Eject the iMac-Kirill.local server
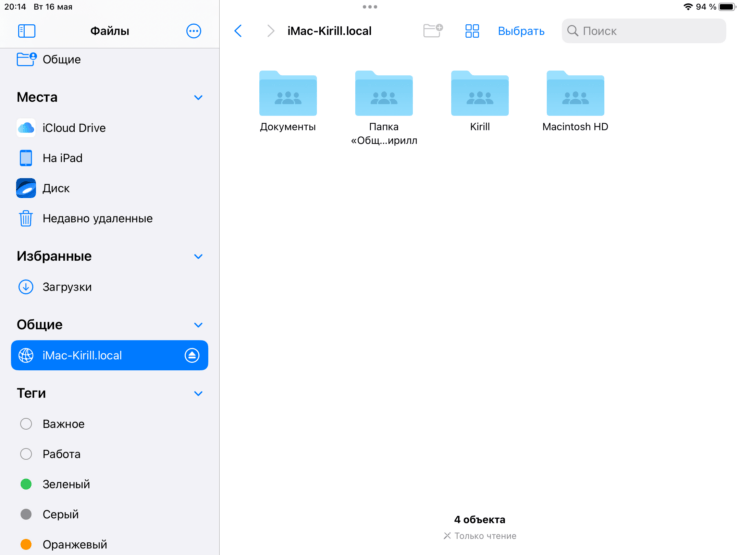 point(193,355)
